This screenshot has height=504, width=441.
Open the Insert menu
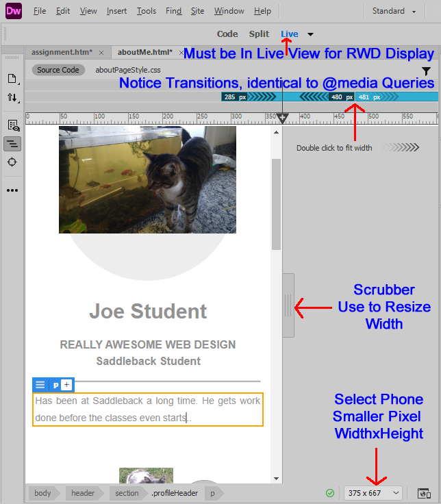(x=116, y=11)
